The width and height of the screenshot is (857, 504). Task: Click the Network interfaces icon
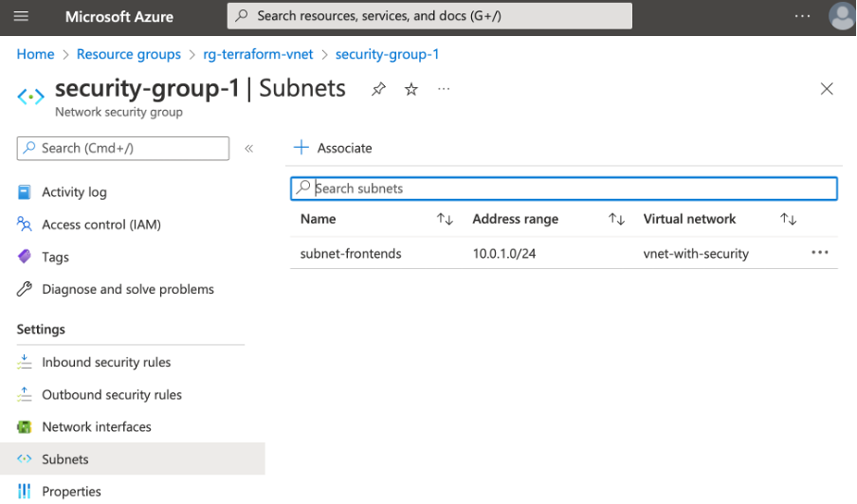click(24, 426)
